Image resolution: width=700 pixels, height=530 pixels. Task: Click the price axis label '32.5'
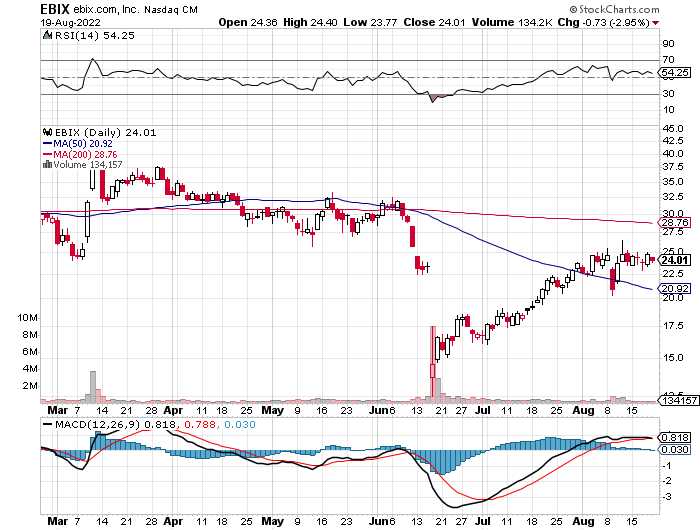tap(673, 197)
